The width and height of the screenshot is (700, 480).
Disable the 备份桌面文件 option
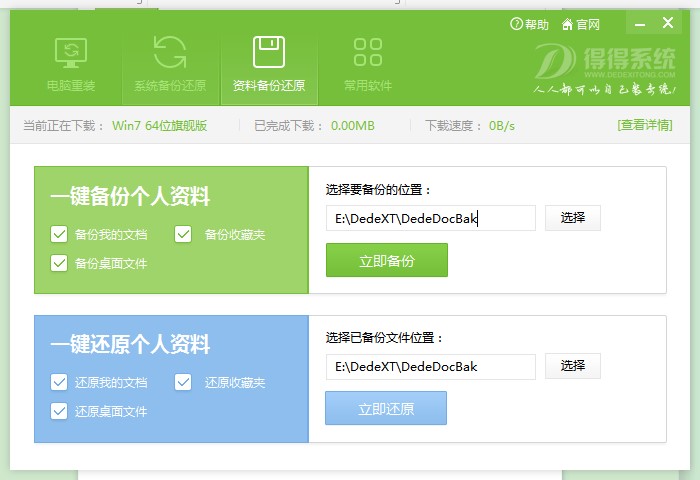(x=59, y=264)
